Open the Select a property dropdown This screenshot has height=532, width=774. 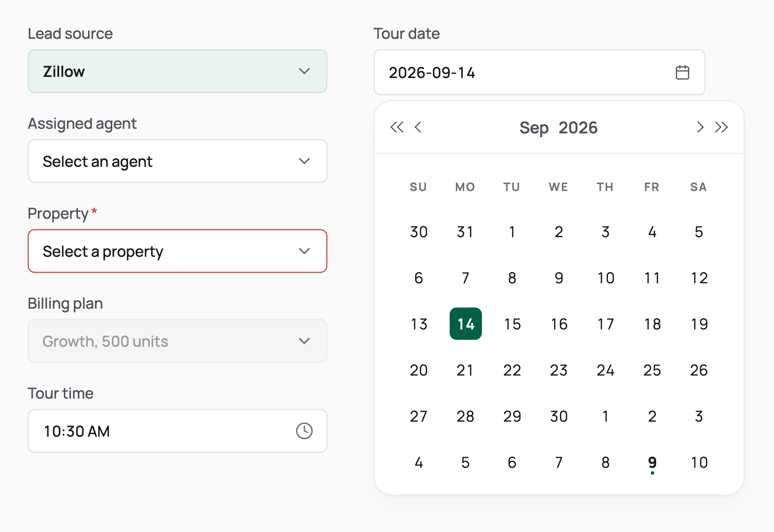coord(178,251)
